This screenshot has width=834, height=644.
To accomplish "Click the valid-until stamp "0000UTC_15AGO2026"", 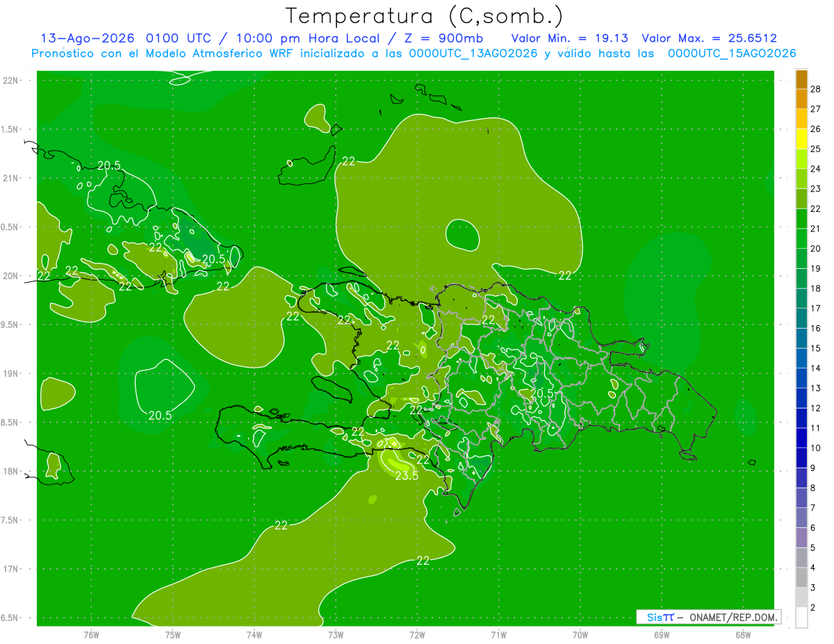I will (x=732, y=53).
